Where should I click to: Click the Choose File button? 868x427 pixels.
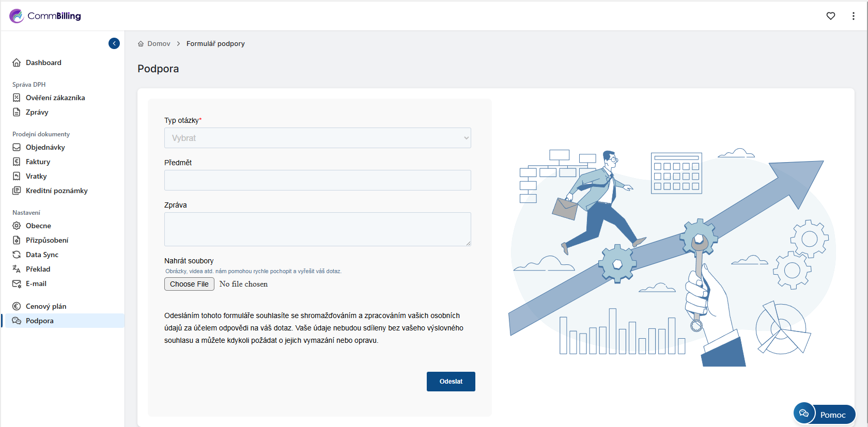pos(189,284)
